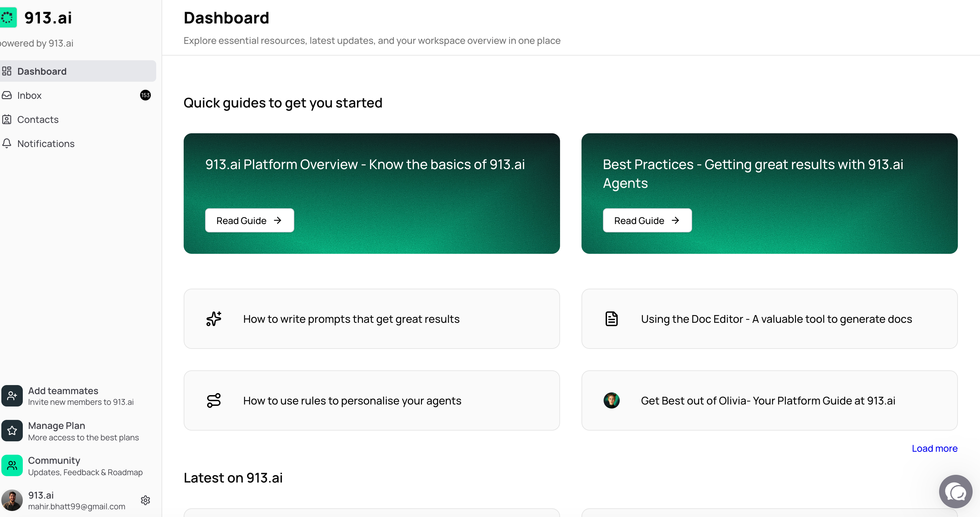Go to Contacts in the sidebar
This screenshot has width=980, height=517.
[38, 119]
